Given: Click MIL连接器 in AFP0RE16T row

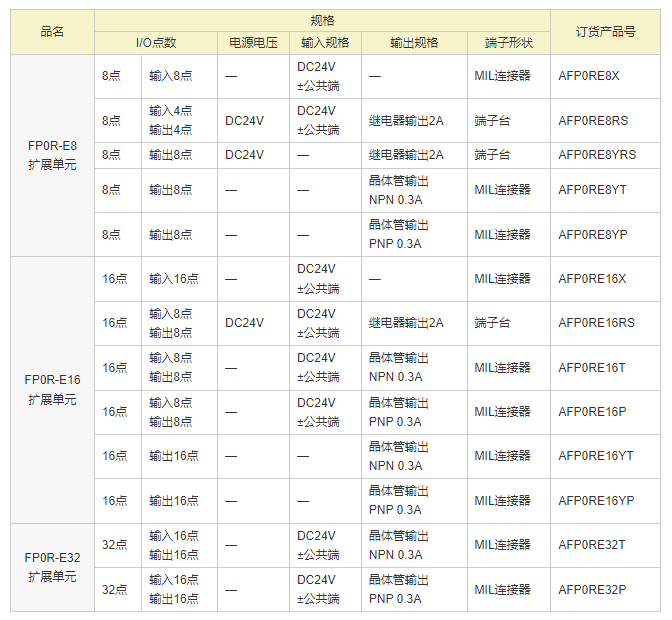Looking at the screenshot, I should pyautogui.click(x=503, y=368).
